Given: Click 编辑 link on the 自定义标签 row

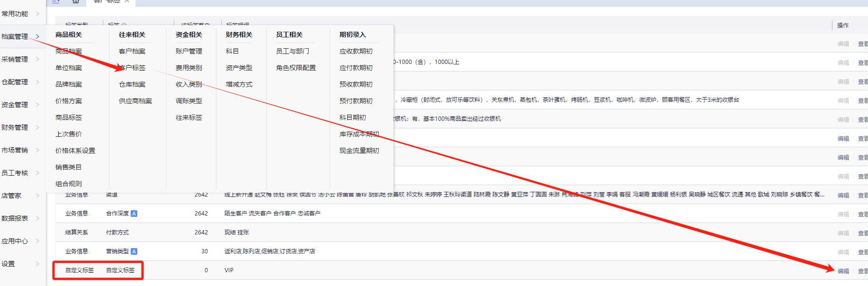Looking at the screenshot, I should (x=843, y=271).
